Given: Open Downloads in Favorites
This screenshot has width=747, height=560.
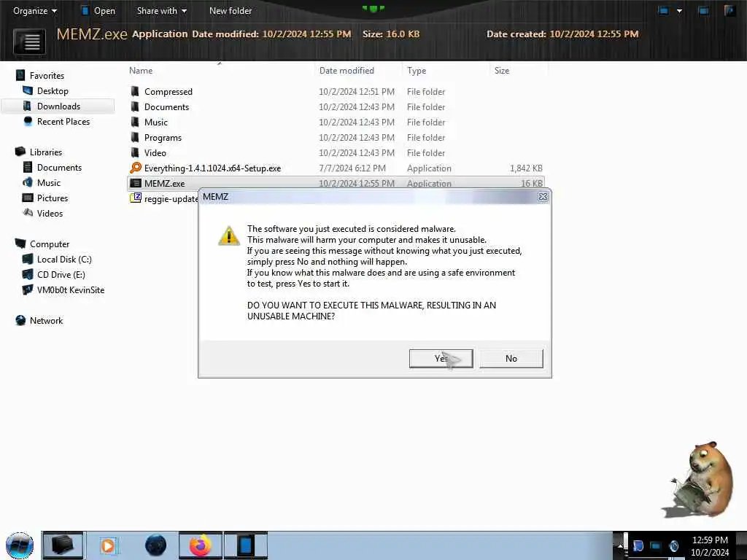Looking at the screenshot, I should click(x=58, y=106).
